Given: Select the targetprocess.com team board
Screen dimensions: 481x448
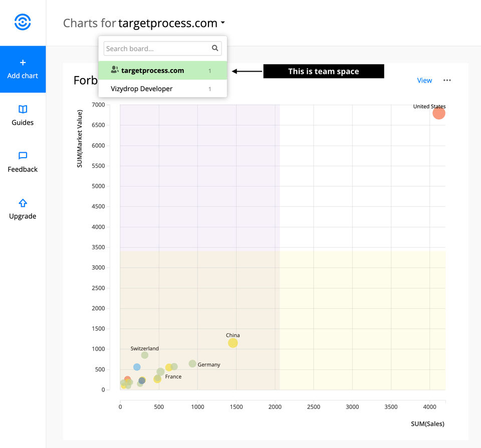Looking at the screenshot, I should tap(162, 71).
